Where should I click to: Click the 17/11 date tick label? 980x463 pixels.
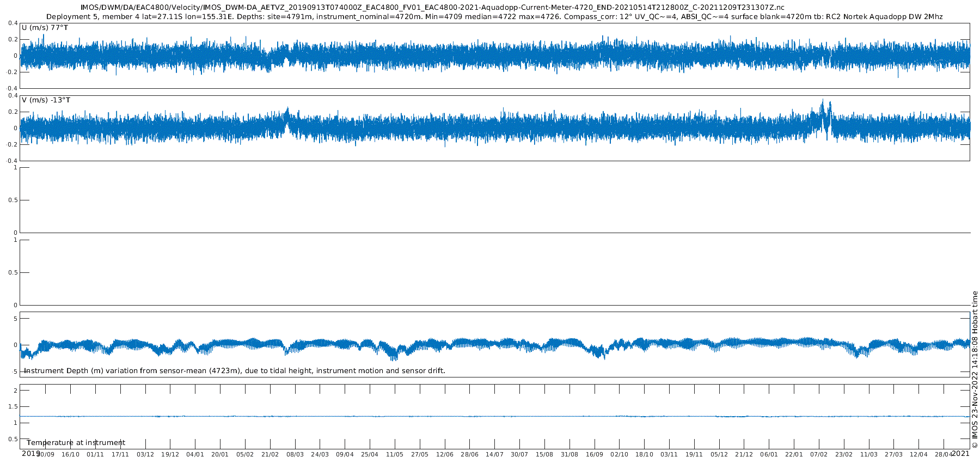coord(120,454)
